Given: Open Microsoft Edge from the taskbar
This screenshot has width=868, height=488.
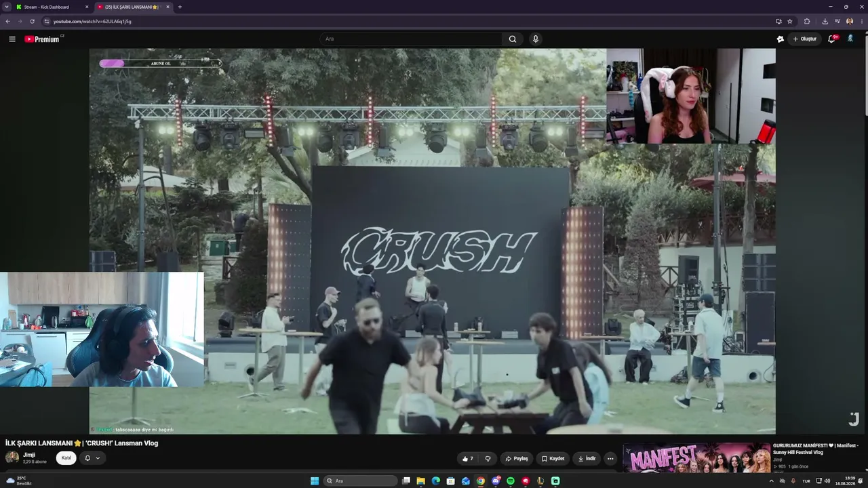Looking at the screenshot, I should coord(435,481).
